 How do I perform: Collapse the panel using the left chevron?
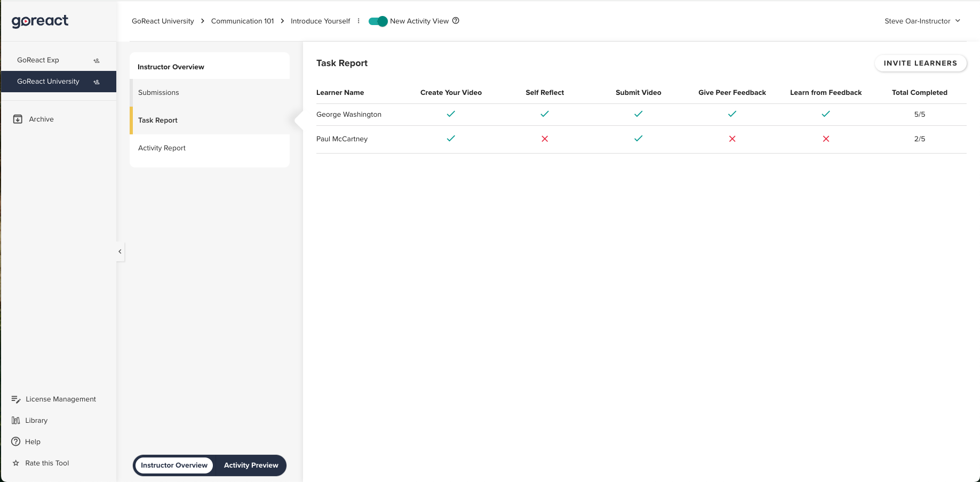[x=119, y=251]
